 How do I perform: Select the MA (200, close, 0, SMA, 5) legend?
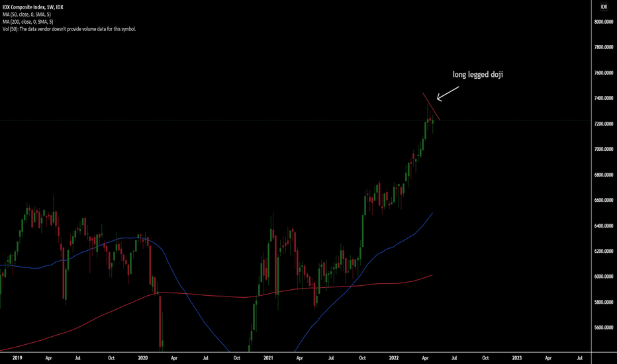point(28,22)
